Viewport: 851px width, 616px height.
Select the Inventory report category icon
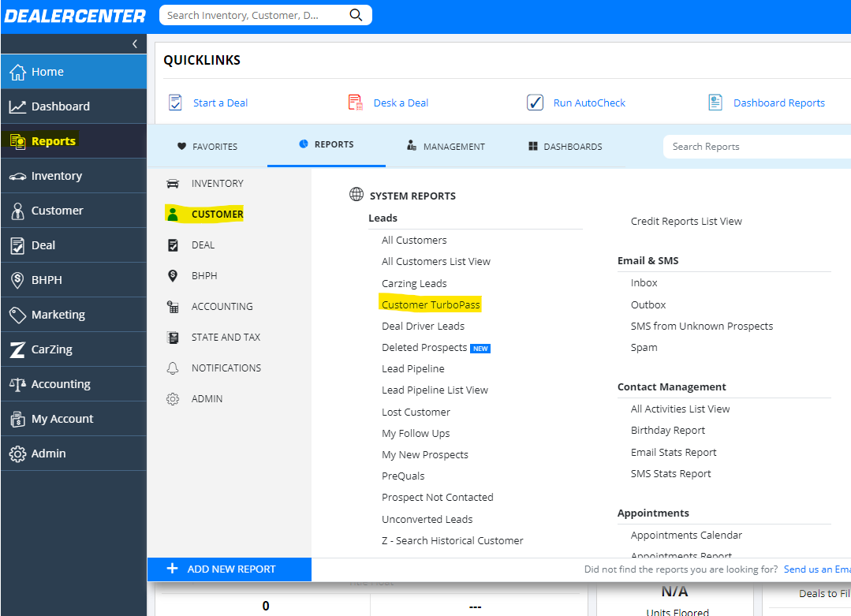pyautogui.click(x=173, y=183)
